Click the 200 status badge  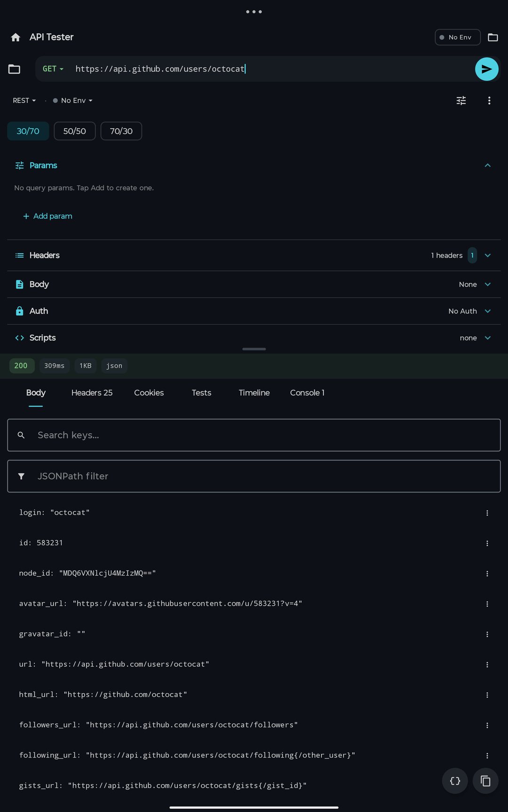click(x=22, y=366)
